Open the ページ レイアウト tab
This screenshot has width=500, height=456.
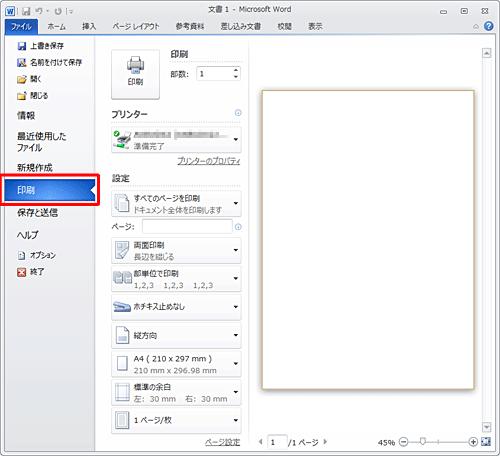point(136,26)
